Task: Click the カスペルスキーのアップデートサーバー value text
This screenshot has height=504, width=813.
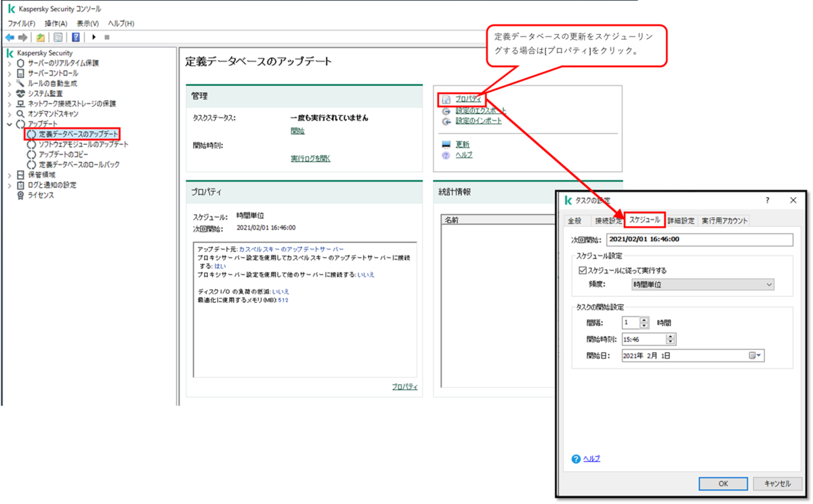Action: pyautogui.click(x=291, y=249)
